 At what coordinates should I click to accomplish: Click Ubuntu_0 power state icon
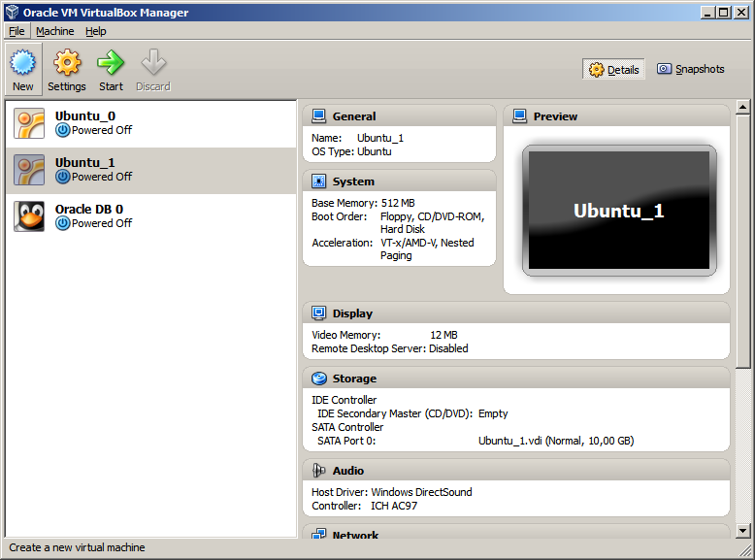[x=63, y=130]
